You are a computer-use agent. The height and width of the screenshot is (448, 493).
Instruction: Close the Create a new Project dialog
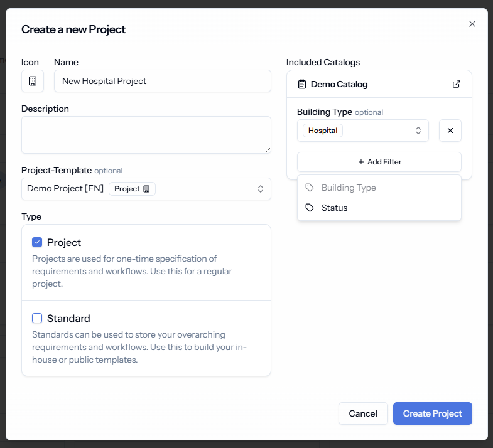pos(472,24)
